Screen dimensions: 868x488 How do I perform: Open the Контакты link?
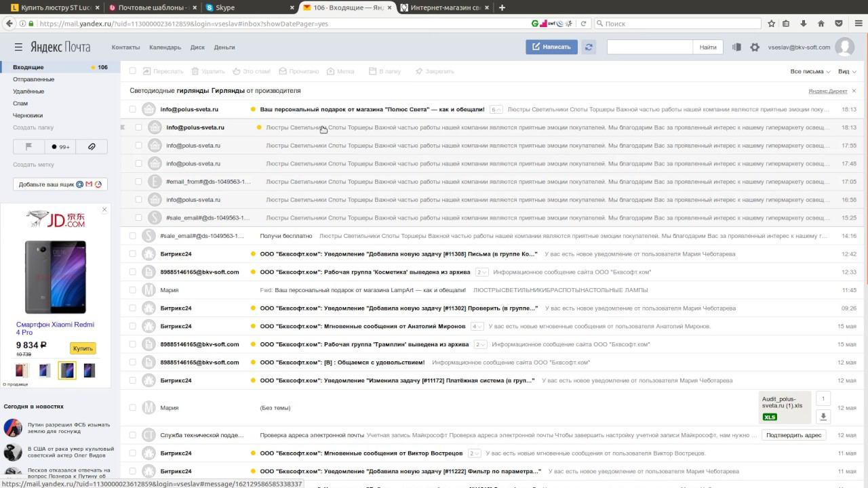click(x=125, y=47)
